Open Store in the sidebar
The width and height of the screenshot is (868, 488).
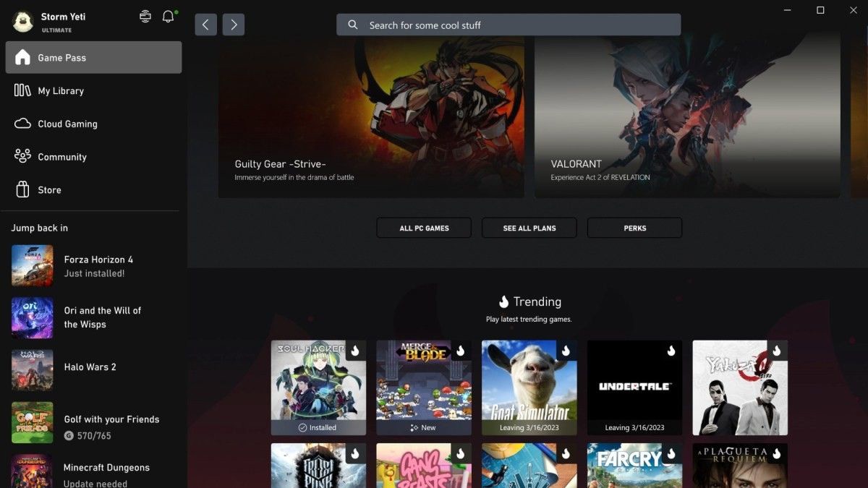[x=93, y=189]
